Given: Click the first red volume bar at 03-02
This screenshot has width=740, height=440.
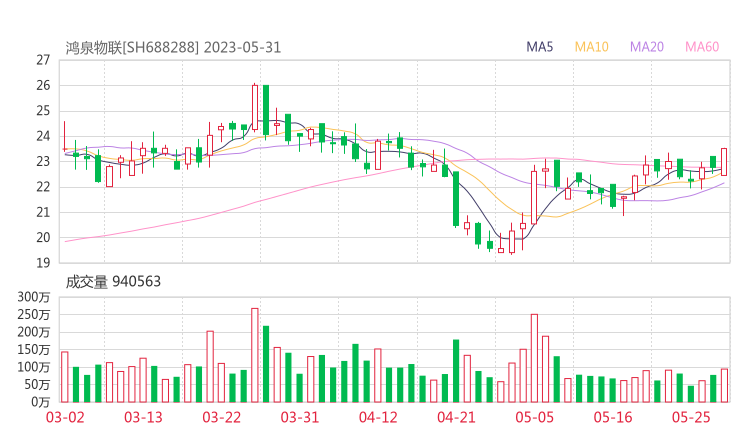Looking at the screenshot, I should pyautogui.click(x=65, y=377).
